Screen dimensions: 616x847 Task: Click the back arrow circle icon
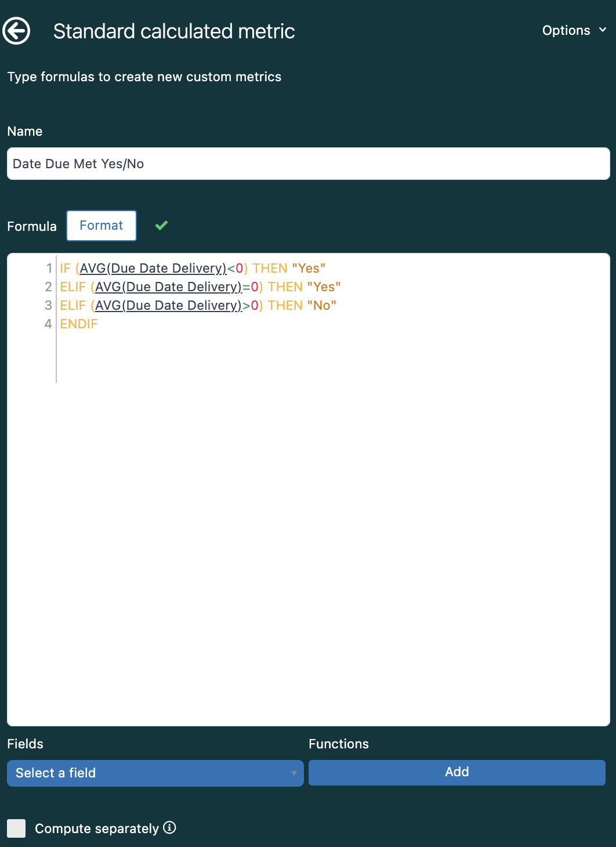16,31
